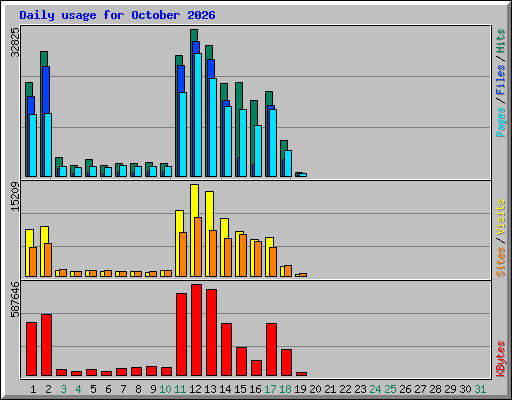Click the 'Visits' legend label
Screen dimensions: 512x400
pyautogui.click(x=501, y=218)
